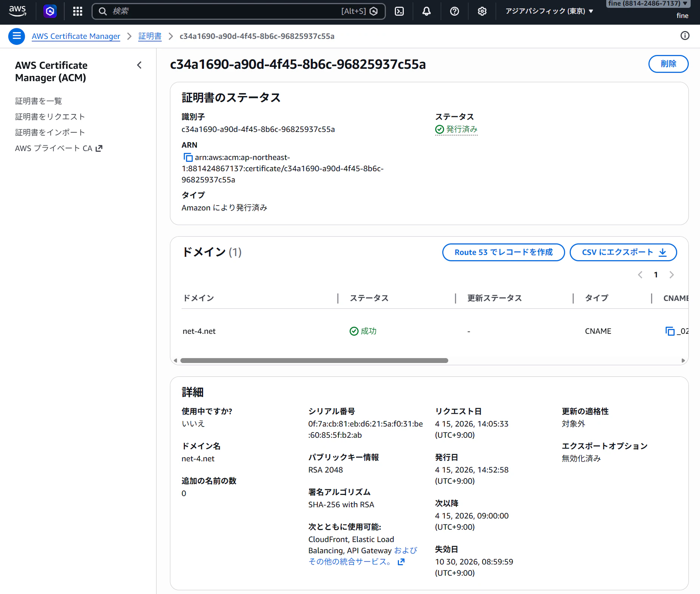Click the serial number value

click(366, 430)
